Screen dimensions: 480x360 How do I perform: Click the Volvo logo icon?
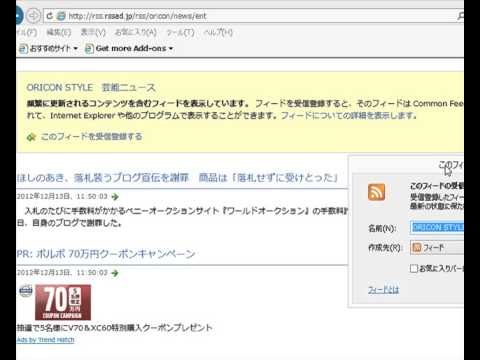(x=26, y=291)
